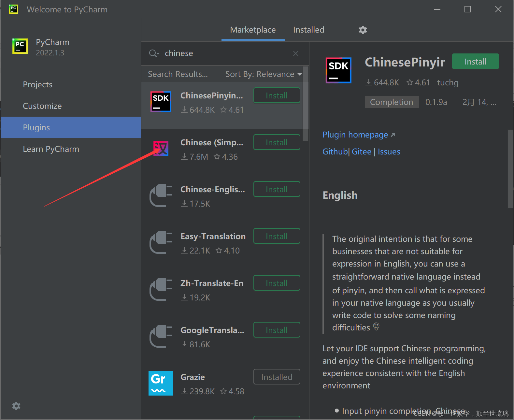Click version 0.1.9a text

(x=436, y=102)
